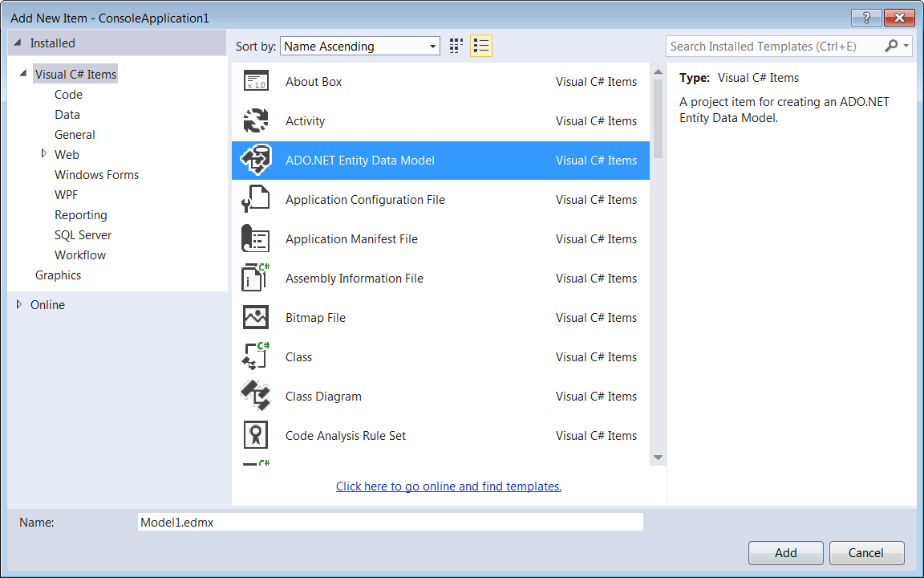Click the template list scroll down arrow
The height and width of the screenshot is (578, 924).
(659, 458)
